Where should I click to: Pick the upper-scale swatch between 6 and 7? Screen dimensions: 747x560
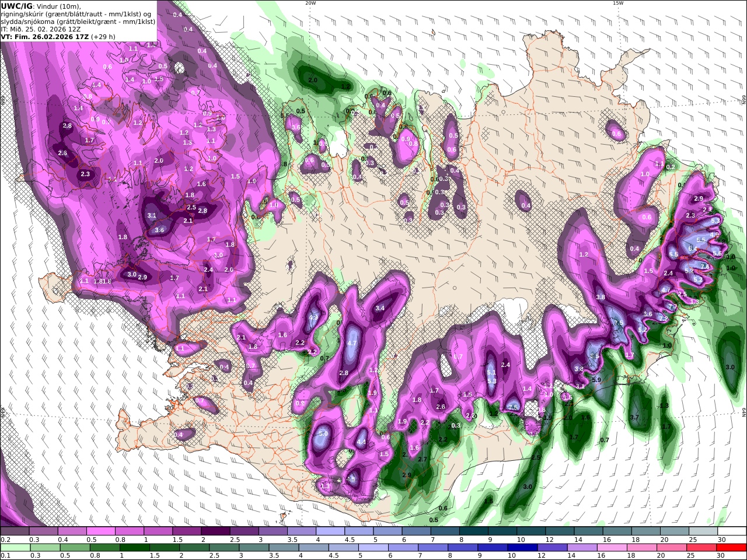416,531
